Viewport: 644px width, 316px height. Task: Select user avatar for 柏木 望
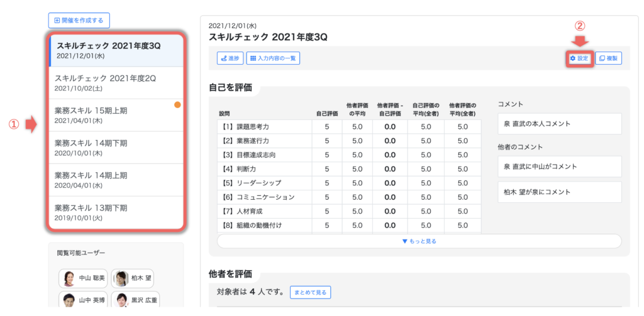tap(122, 278)
